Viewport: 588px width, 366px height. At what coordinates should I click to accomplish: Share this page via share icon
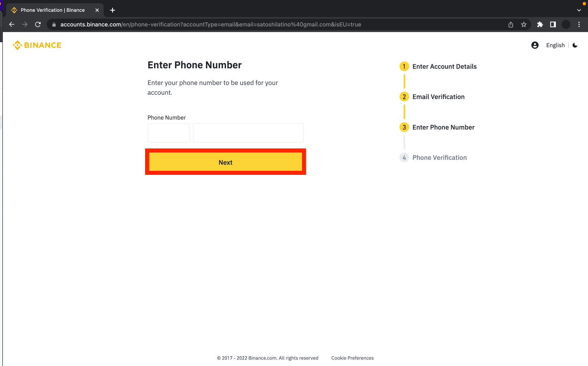click(511, 24)
